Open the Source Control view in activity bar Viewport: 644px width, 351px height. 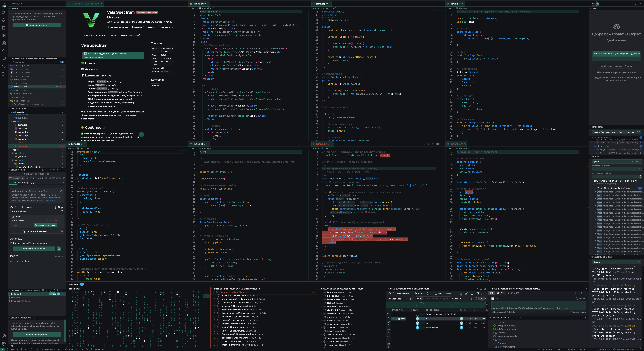(4, 12)
